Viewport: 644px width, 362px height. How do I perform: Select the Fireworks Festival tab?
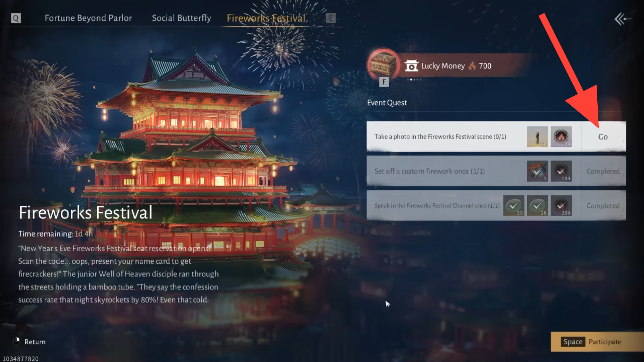click(x=266, y=18)
